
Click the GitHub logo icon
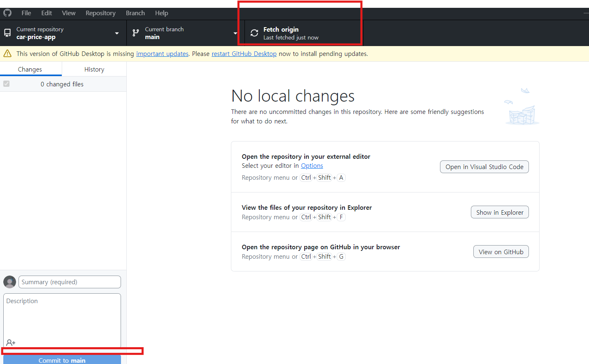[x=7, y=13]
